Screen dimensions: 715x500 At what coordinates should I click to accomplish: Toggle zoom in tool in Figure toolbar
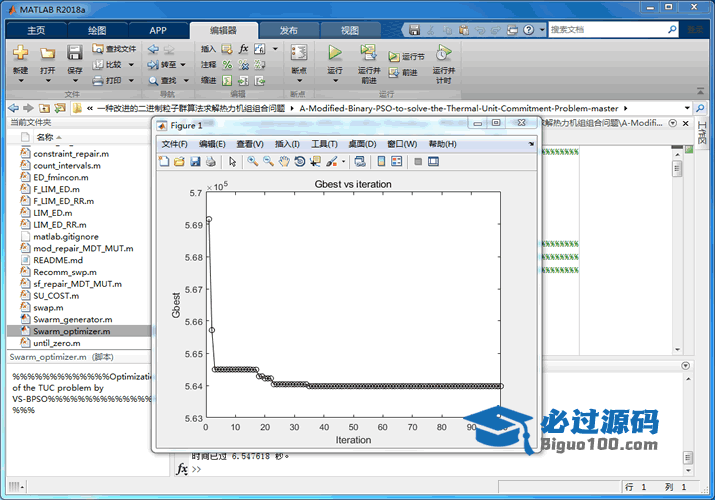coord(252,161)
